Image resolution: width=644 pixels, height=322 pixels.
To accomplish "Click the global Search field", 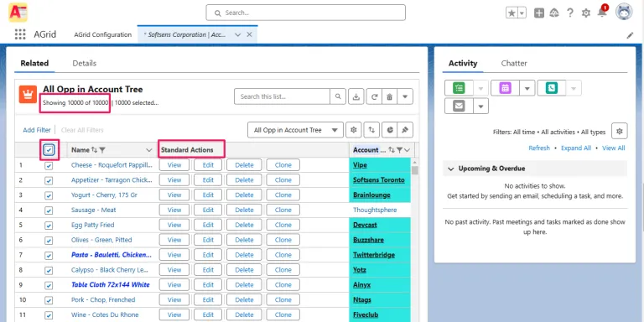I will coord(305,13).
